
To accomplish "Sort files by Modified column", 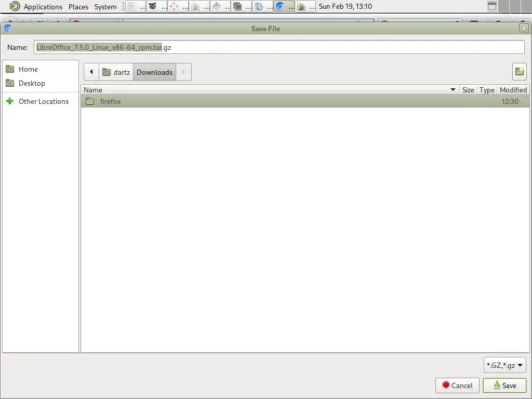I will tap(513, 90).
